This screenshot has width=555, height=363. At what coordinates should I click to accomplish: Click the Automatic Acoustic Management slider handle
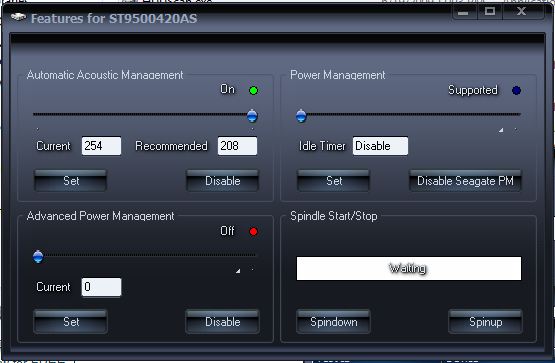tap(252, 116)
